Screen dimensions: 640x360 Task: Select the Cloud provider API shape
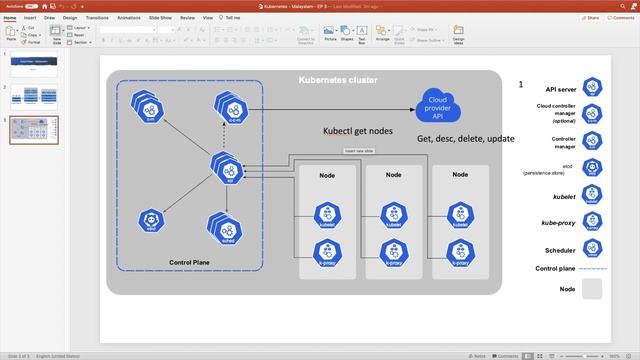[x=438, y=106]
